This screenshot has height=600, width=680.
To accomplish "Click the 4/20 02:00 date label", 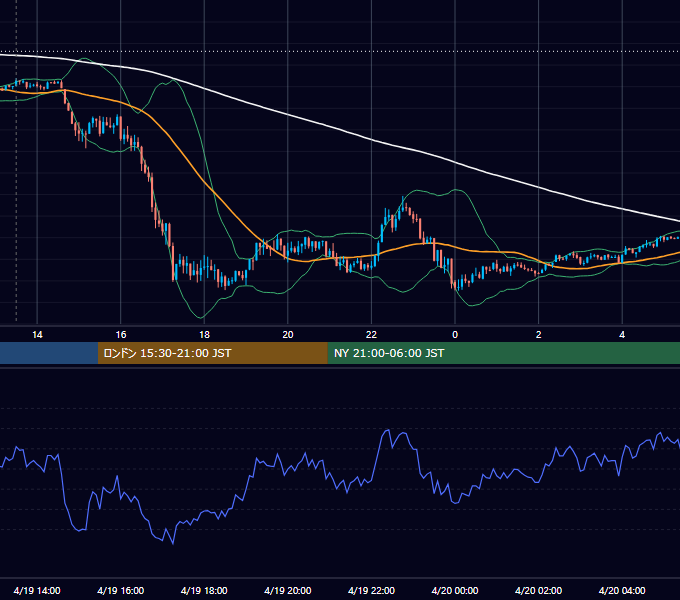I will 538,590.
